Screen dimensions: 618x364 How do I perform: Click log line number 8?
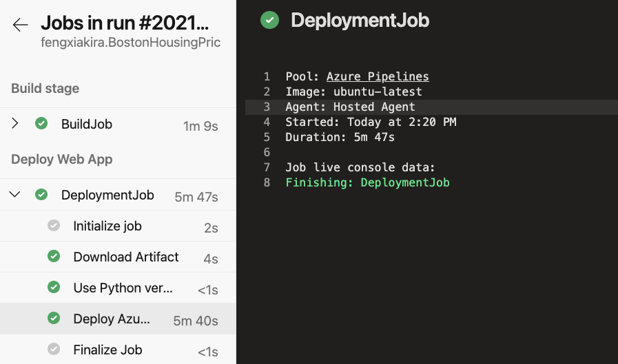pyautogui.click(x=267, y=182)
